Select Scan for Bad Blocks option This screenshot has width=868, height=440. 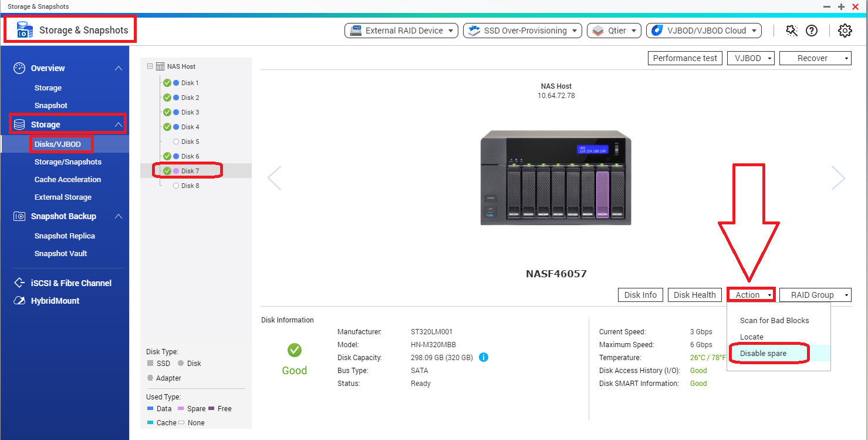(x=774, y=320)
